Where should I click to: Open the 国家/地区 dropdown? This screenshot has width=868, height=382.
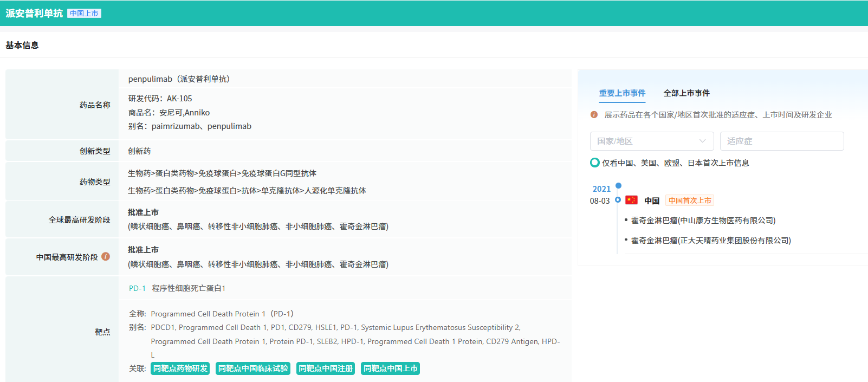point(651,141)
